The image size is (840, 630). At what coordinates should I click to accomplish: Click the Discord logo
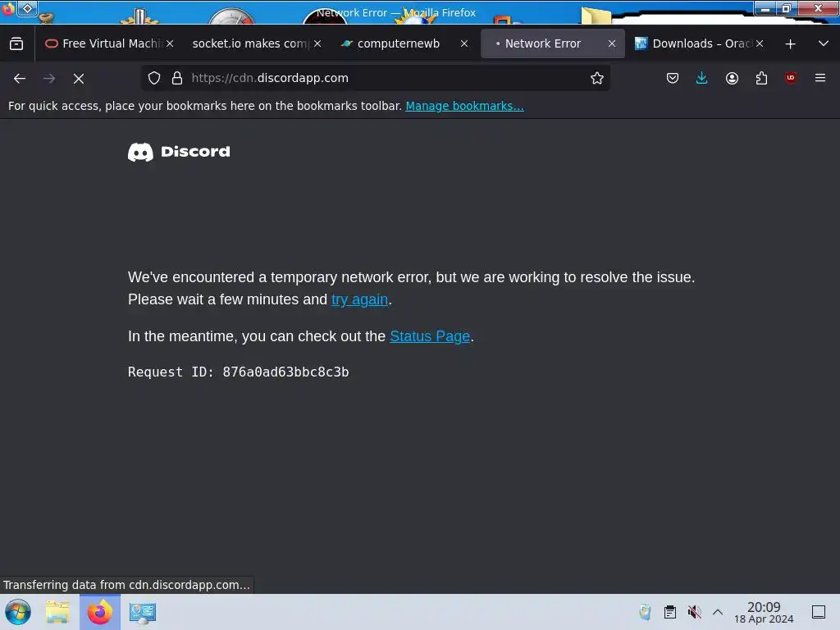tap(179, 152)
